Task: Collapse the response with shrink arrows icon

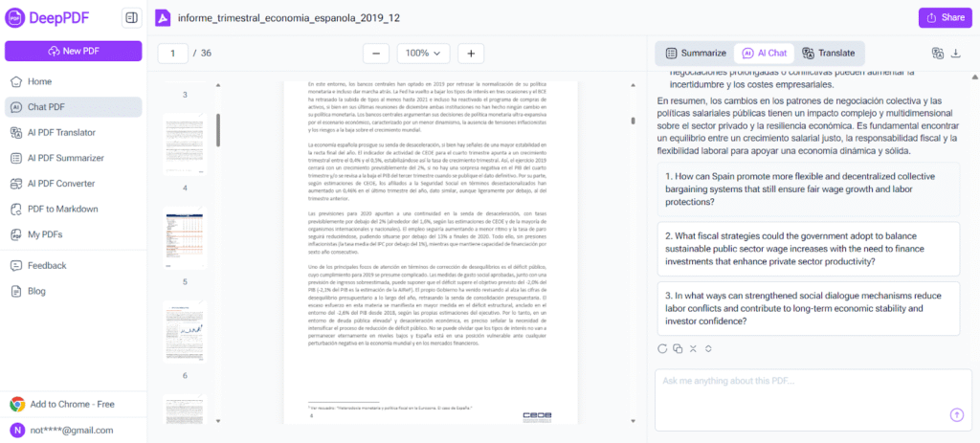Action: pyautogui.click(x=692, y=349)
